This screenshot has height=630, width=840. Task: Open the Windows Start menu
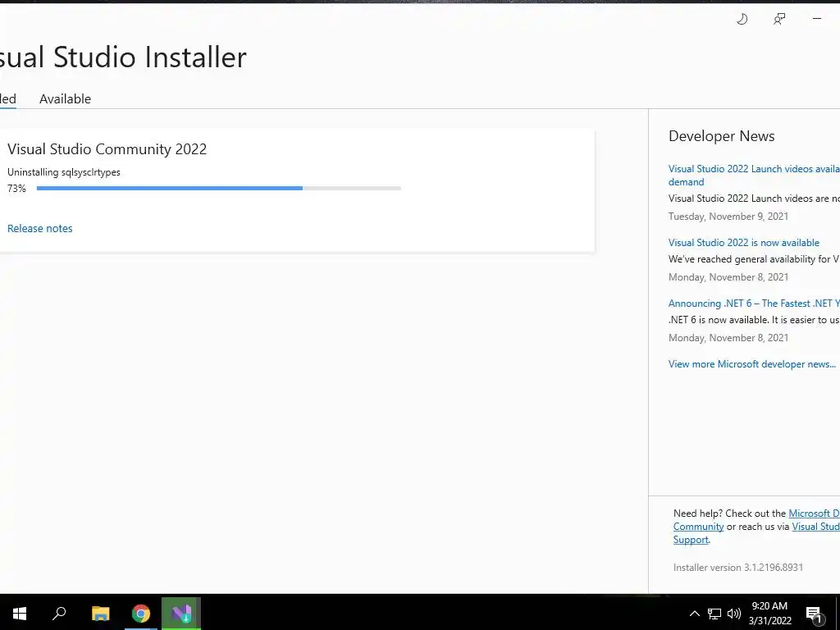coord(20,613)
